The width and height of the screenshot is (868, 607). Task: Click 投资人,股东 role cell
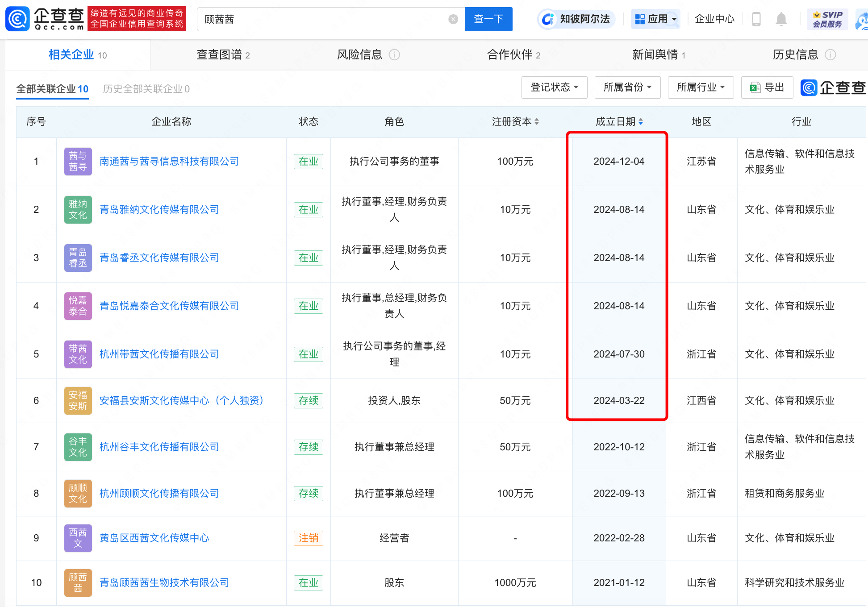394,401
